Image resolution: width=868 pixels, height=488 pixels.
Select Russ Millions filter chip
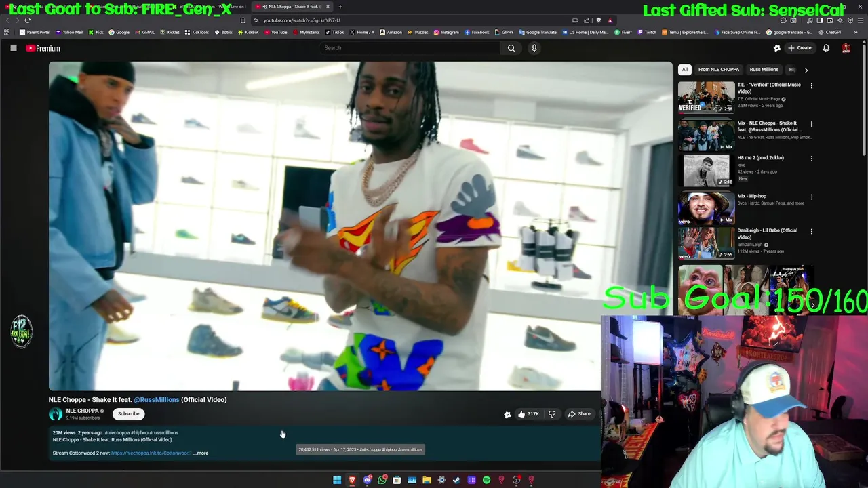[x=764, y=70]
